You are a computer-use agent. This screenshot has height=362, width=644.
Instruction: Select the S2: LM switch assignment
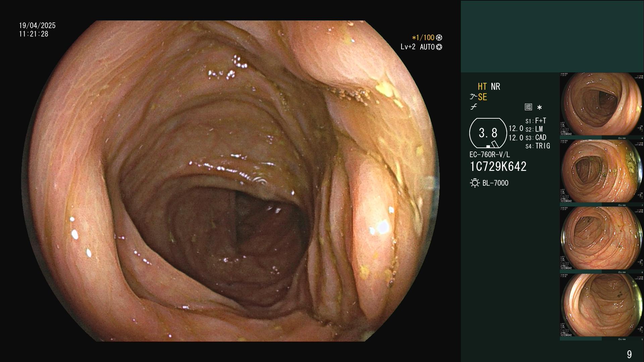(x=534, y=129)
